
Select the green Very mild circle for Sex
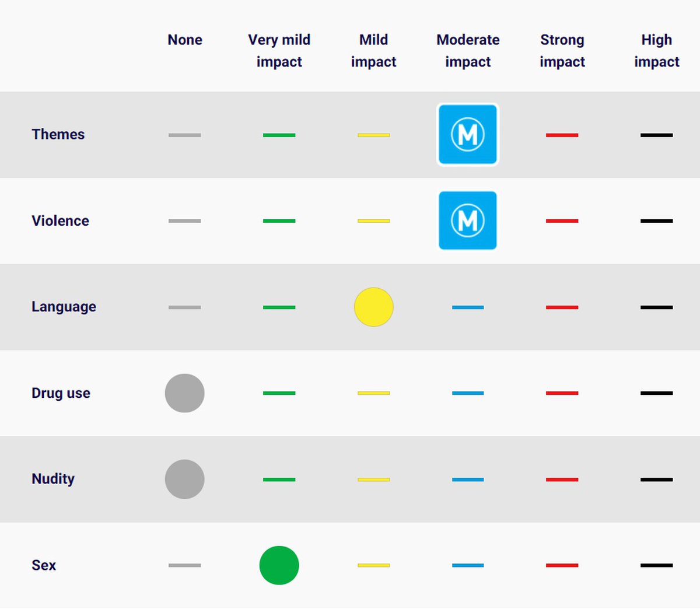click(279, 565)
